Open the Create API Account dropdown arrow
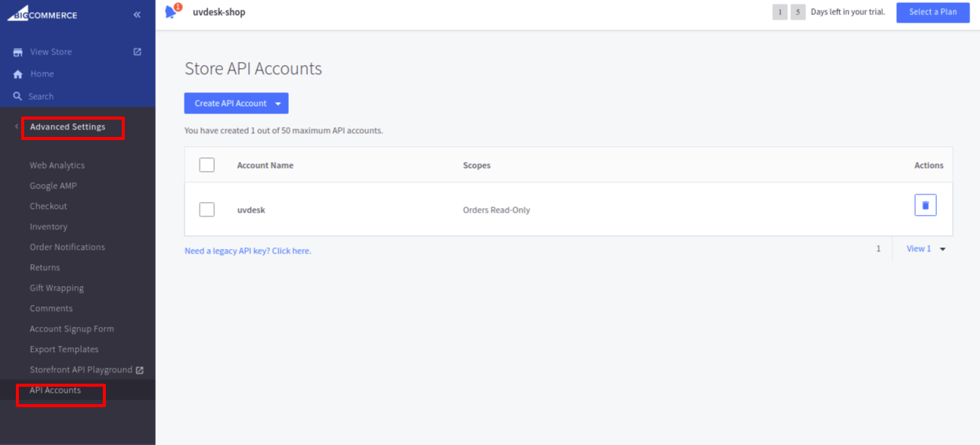The height and width of the screenshot is (445, 980). click(x=278, y=104)
